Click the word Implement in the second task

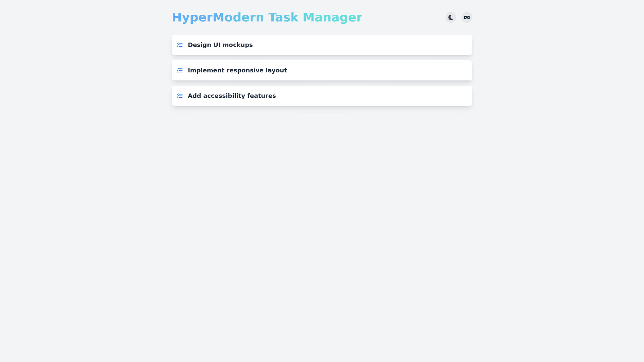(206, 70)
